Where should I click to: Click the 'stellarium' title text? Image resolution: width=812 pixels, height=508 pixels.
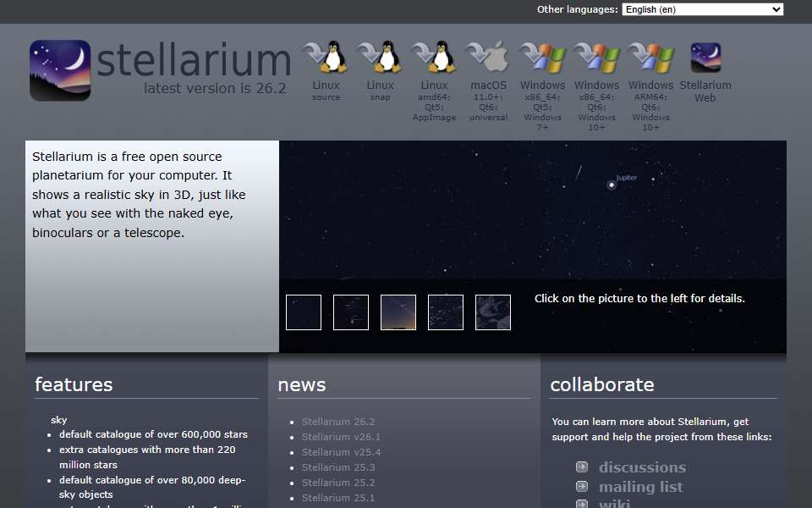pyautogui.click(x=194, y=60)
